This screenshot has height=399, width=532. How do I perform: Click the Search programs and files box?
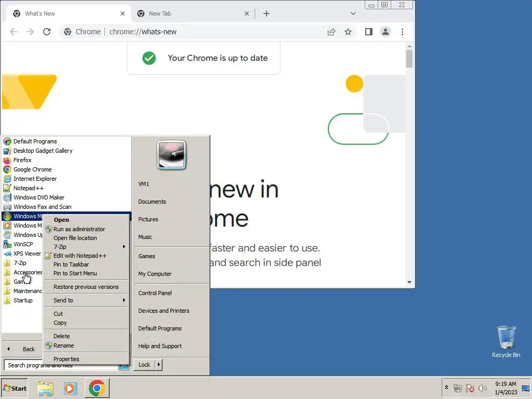[66, 365]
